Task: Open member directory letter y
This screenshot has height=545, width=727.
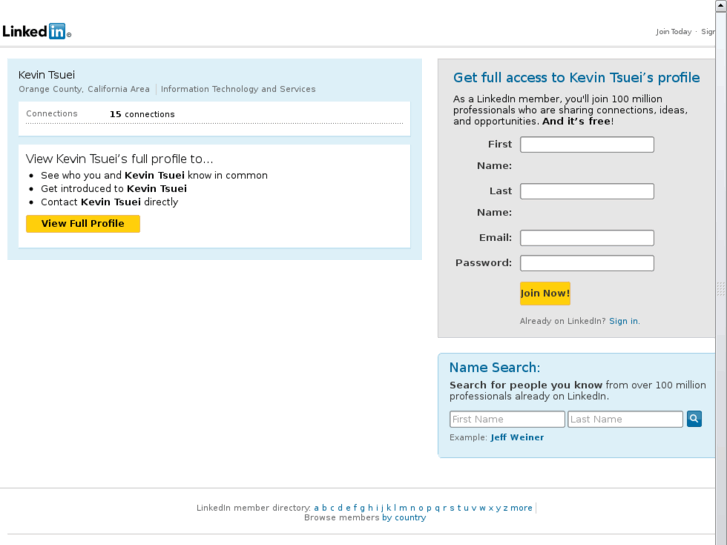Action: coord(498,508)
